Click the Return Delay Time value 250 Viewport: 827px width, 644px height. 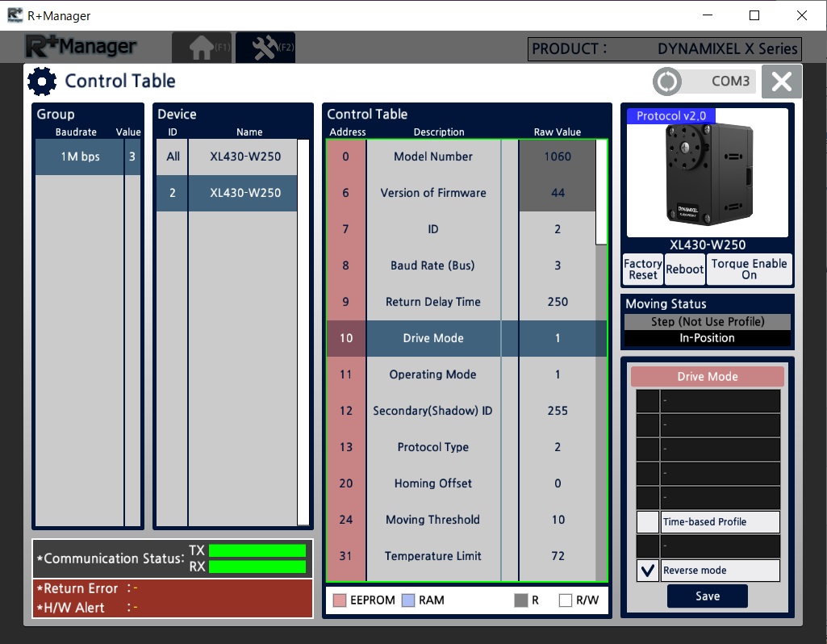coord(558,302)
